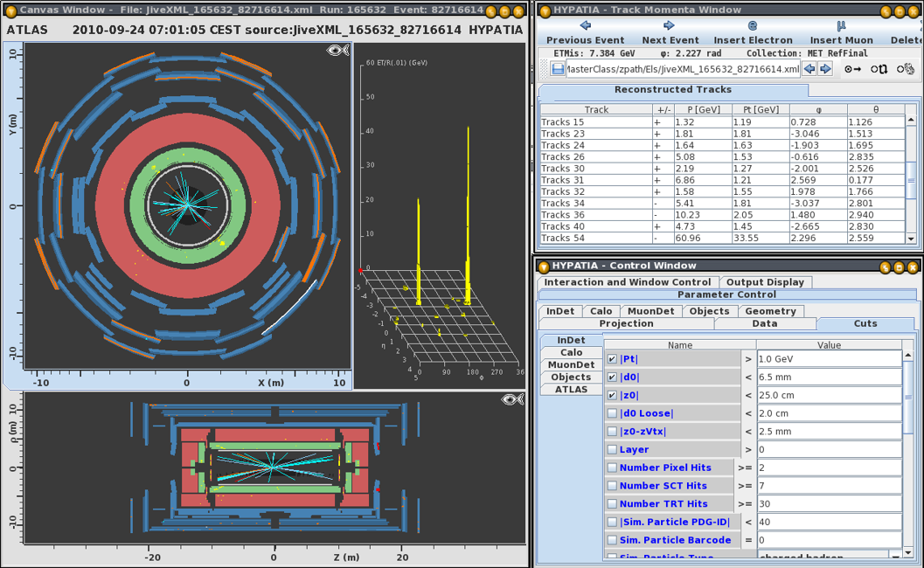Click the Next Event arrow icon
The width and height of the screenshot is (924, 568).
(x=670, y=26)
